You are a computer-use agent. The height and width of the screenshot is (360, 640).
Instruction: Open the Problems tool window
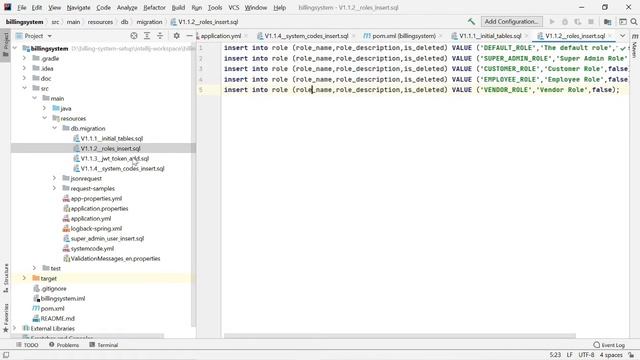[64, 345]
